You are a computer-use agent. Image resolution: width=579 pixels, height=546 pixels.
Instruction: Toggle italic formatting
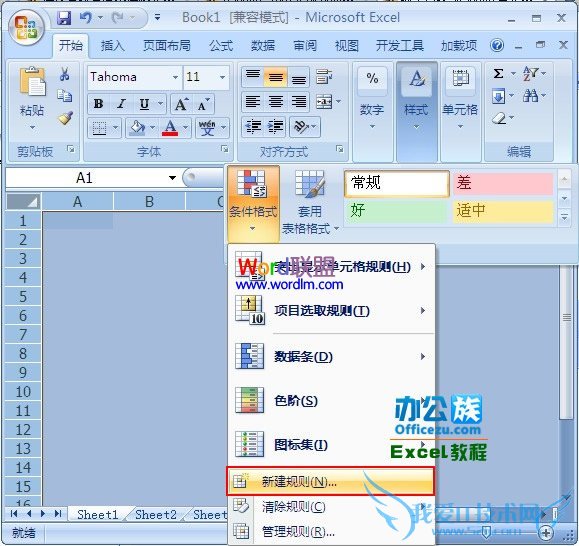click(121, 104)
